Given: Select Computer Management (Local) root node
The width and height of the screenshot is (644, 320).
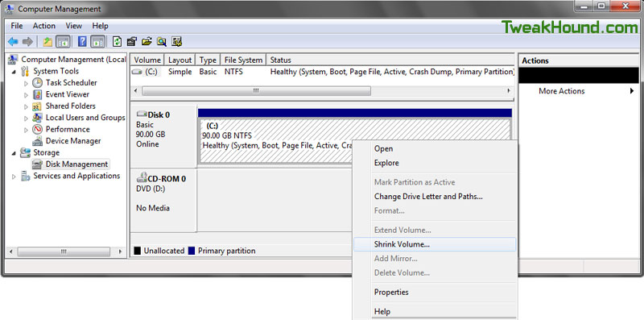Looking at the screenshot, I should point(68,60).
